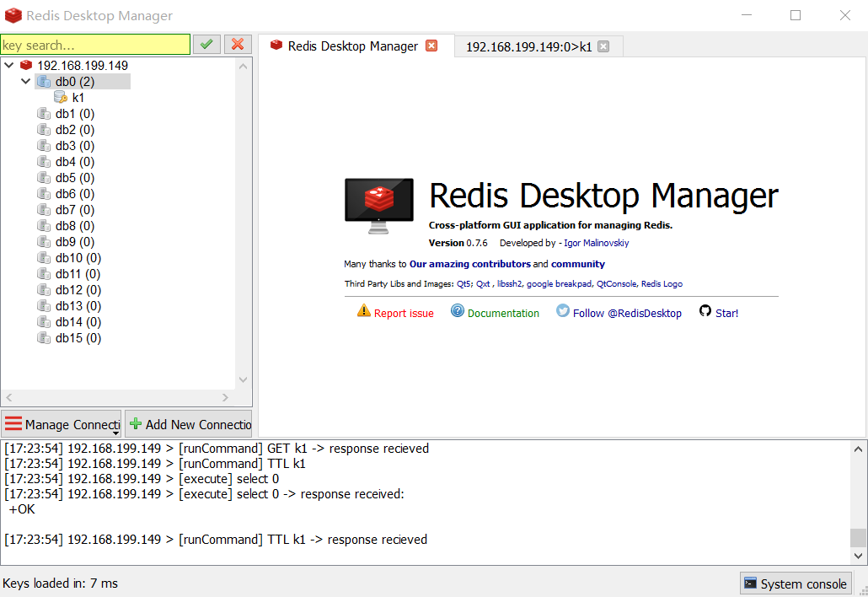
Task: Click the GitHub icon beside Star!
Action: click(x=705, y=310)
